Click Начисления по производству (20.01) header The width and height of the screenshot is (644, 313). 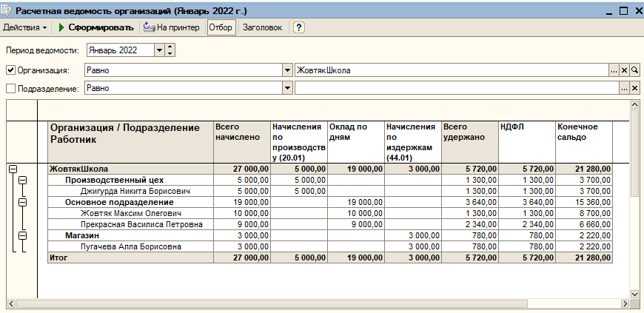298,142
